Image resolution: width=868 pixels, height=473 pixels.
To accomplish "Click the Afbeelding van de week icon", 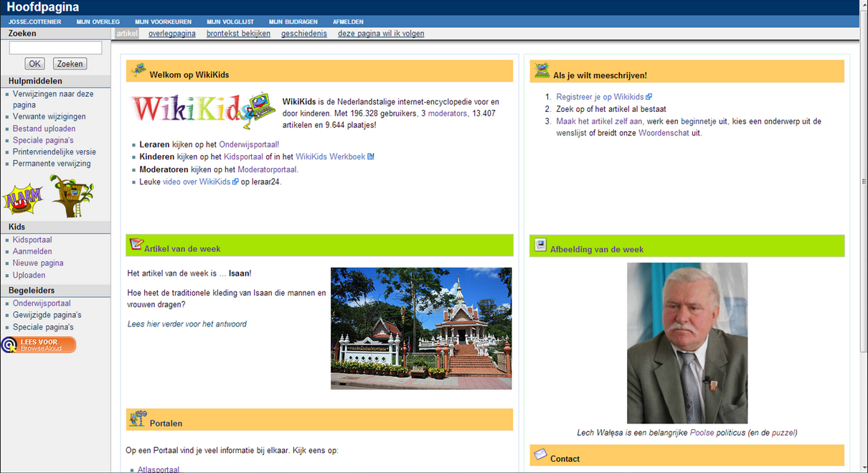I will (x=541, y=245).
